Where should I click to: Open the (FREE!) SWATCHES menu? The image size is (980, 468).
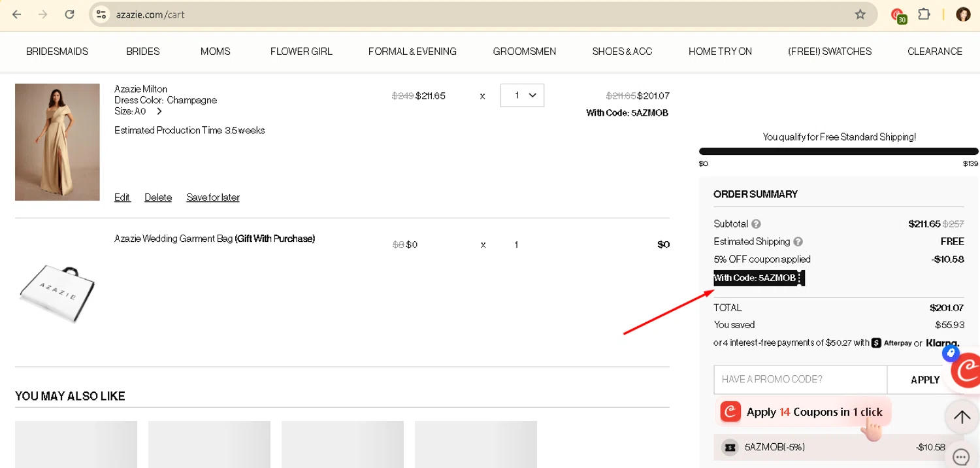tap(830, 51)
